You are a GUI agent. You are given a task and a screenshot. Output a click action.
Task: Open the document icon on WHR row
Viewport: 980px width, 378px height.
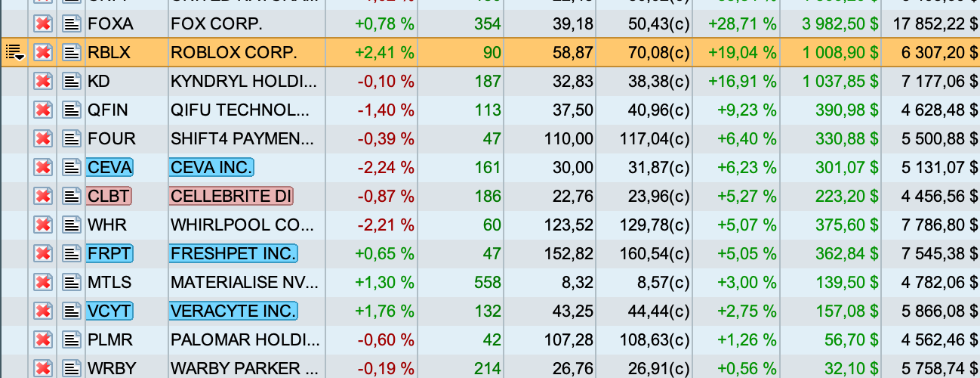tap(71, 225)
